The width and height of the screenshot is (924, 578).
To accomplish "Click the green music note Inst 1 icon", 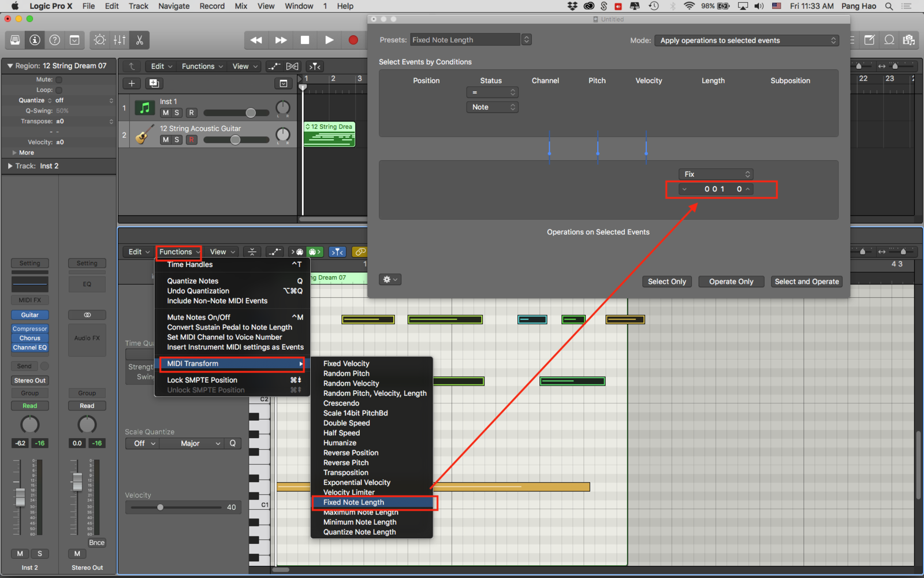I will (x=144, y=108).
